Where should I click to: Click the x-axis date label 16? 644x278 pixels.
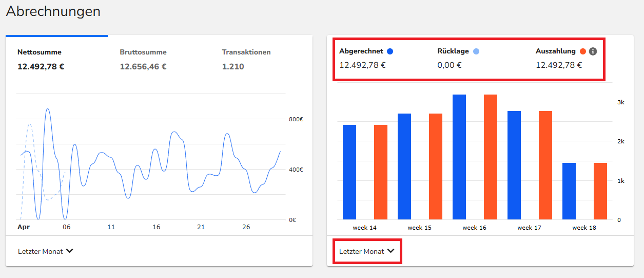[x=157, y=227]
